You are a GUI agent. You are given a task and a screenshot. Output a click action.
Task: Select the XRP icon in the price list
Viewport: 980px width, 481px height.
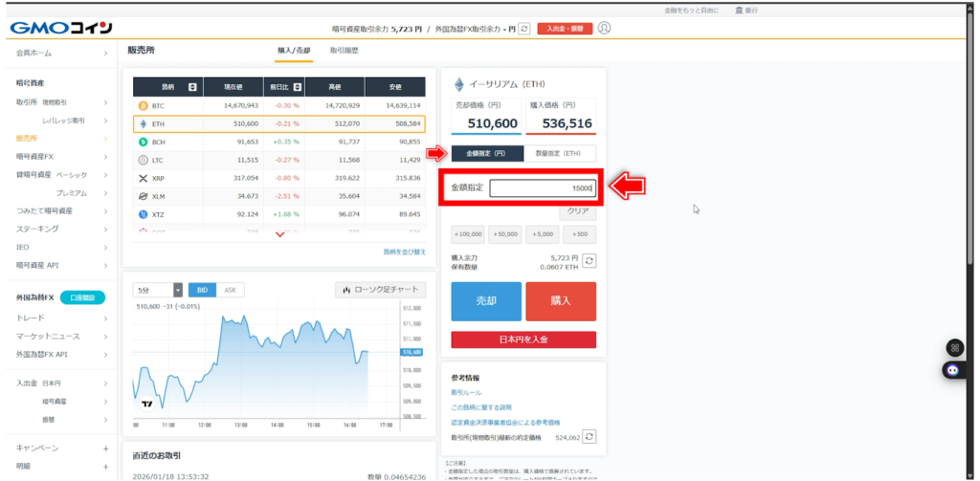pyautogui.click(x=144, y=178)
